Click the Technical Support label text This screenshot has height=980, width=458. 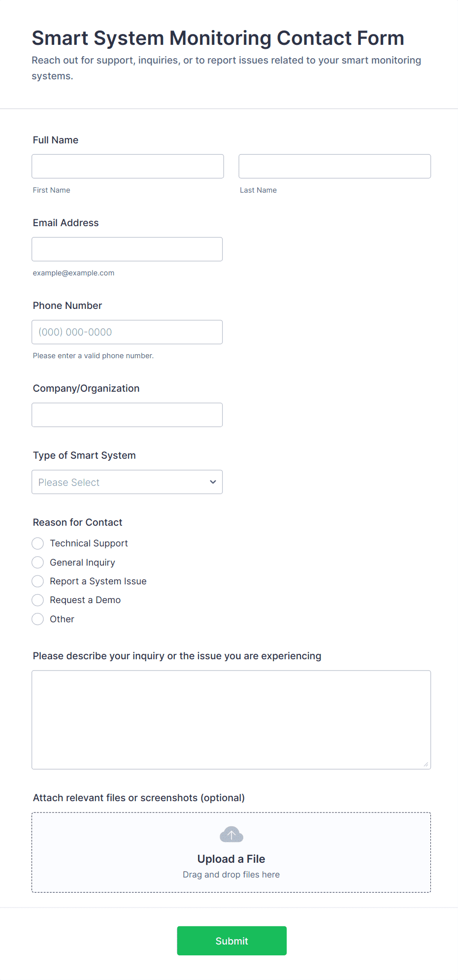coord(89,543)
